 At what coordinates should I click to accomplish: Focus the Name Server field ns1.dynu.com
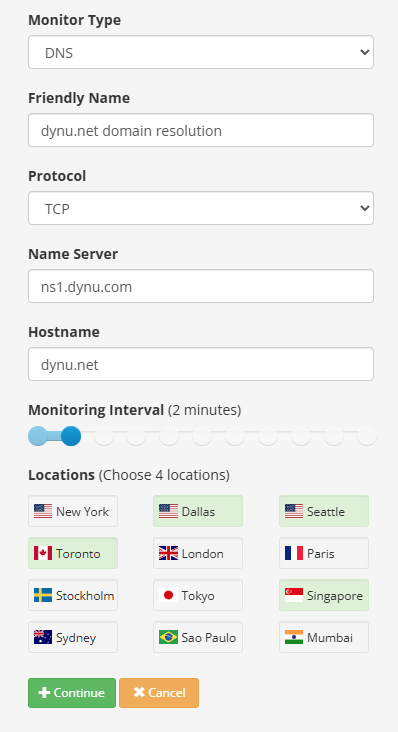click(x=201, y=286)
